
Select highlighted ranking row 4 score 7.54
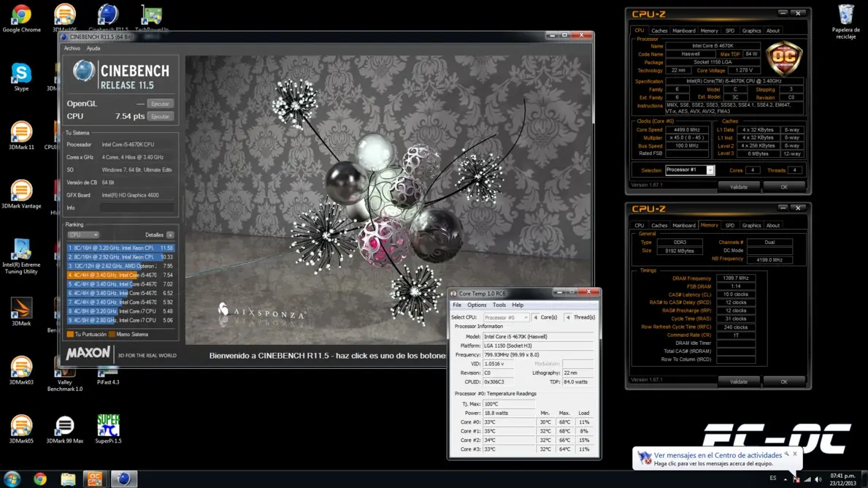pos(120,275)
